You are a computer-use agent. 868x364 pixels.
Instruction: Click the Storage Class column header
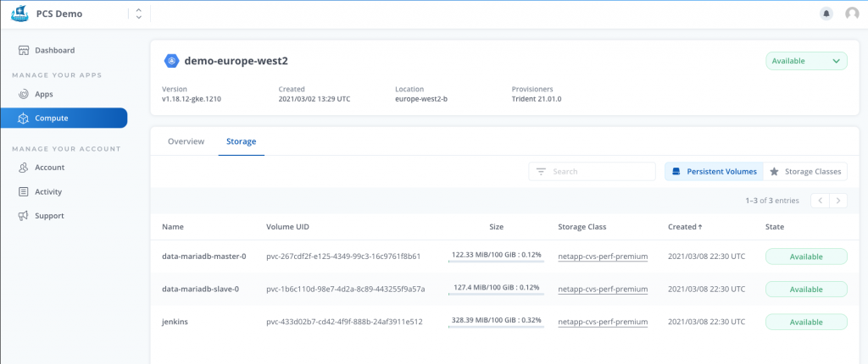(x=581, y=227)
